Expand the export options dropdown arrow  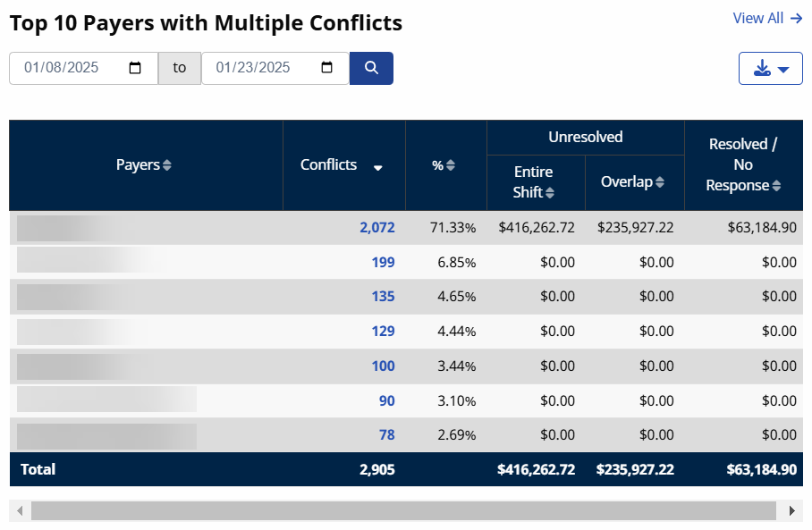[x=782, y=68]
